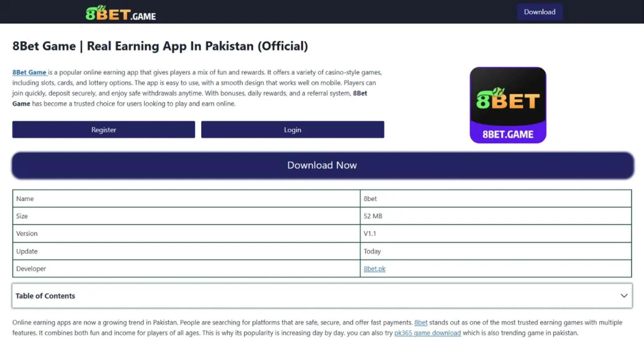Screen dimensions: 644x338
Task: Open the 8Bet Game link in the intro paragraph
Action: click(29, 72)
